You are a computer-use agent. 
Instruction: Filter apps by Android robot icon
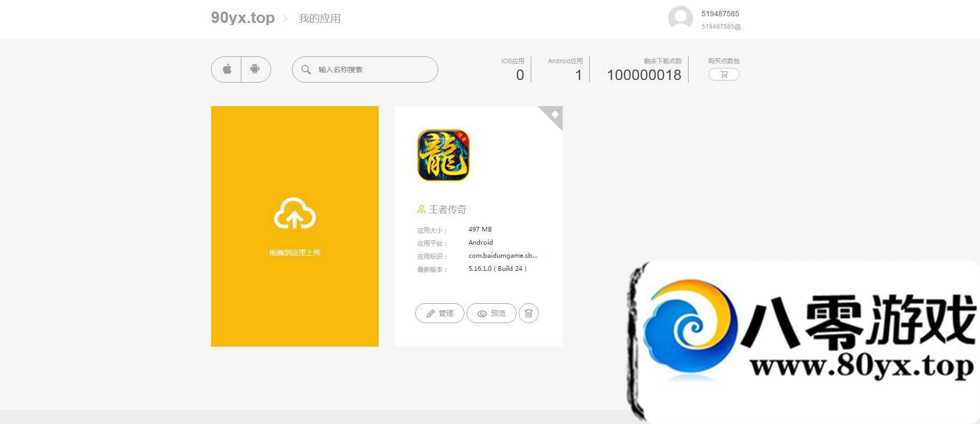[255, 70]
